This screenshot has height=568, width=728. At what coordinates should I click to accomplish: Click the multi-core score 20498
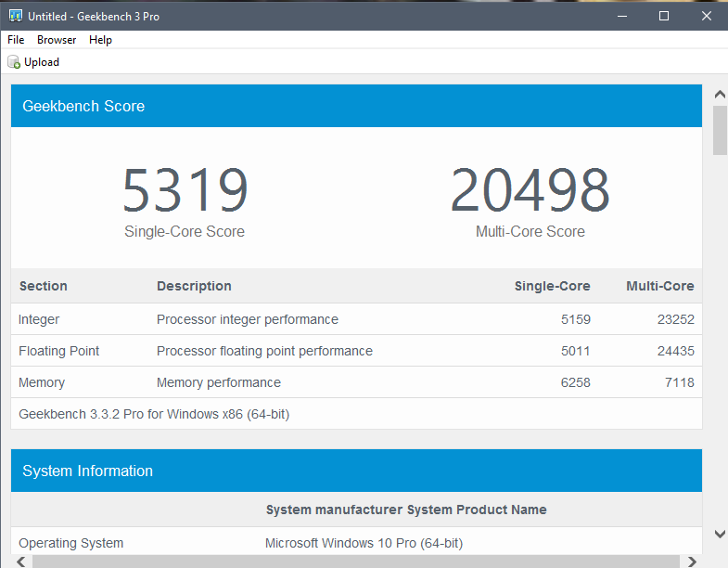coord(530,190)
